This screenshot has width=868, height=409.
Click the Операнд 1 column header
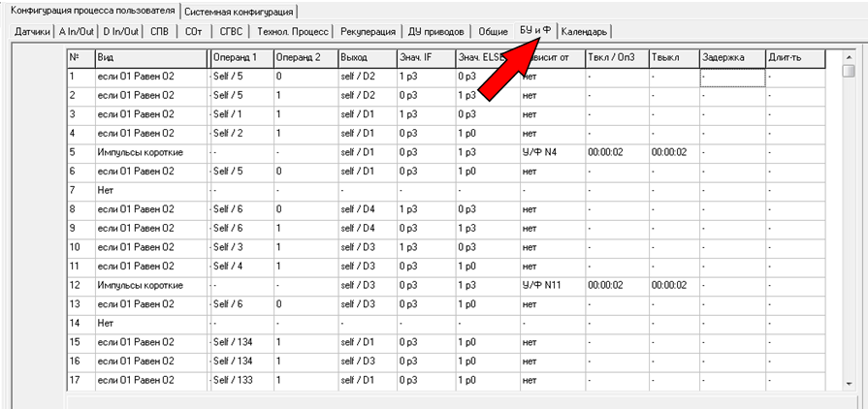point(241,59)
